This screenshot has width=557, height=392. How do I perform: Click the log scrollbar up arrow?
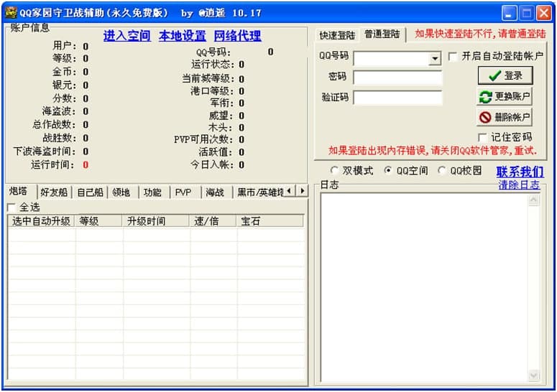click(x=533, y=200)
